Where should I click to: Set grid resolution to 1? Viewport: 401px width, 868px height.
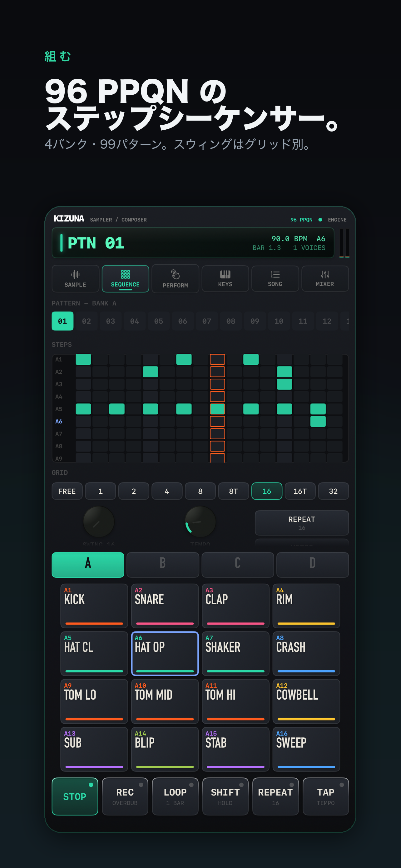100,491
